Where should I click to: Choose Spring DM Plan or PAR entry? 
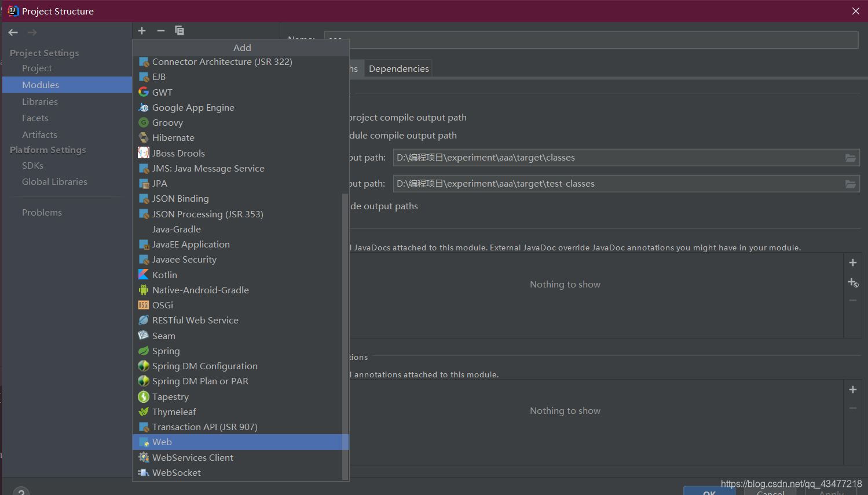click(238, 381)
